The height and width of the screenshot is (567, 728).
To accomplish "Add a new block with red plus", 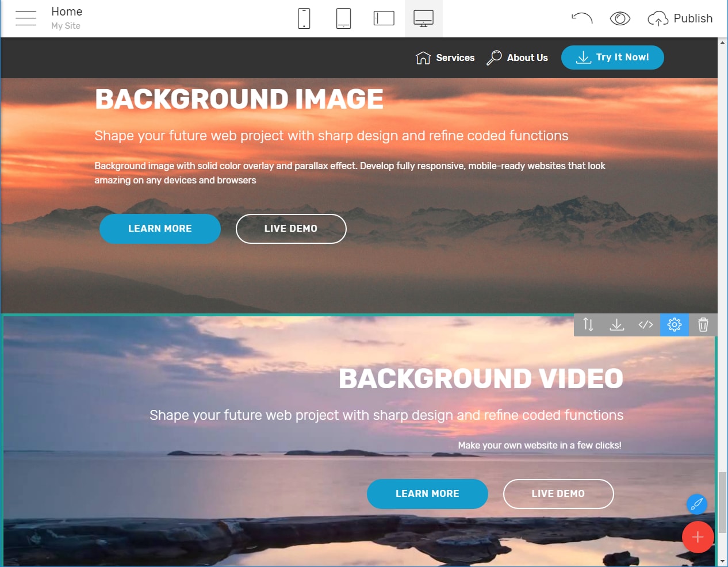I will [698, 537].
